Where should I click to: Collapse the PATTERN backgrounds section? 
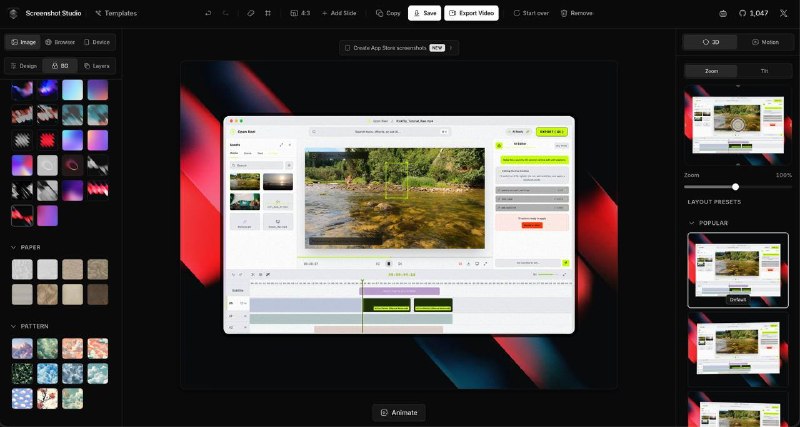point(30,326)
